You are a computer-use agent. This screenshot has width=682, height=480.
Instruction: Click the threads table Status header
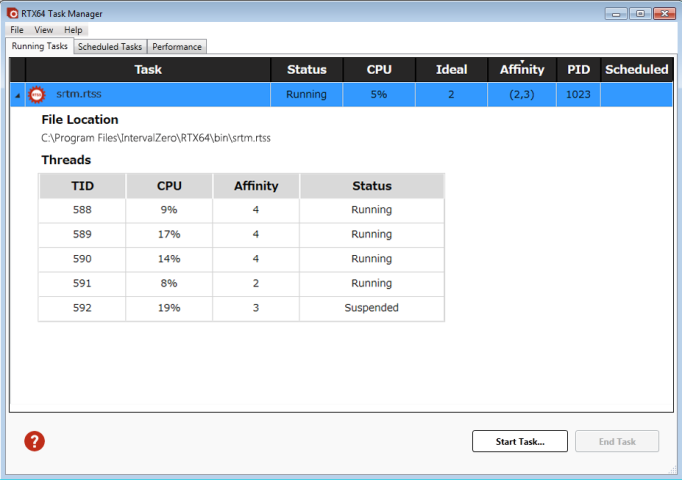coord(371,186)
